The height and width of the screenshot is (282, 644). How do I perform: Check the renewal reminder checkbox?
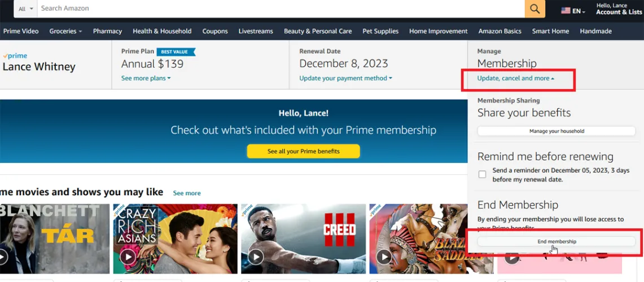(x=482, y=174)
